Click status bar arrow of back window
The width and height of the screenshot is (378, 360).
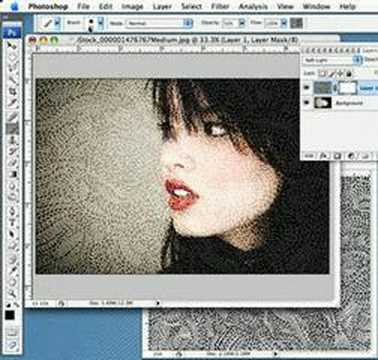tap(275, 354)
